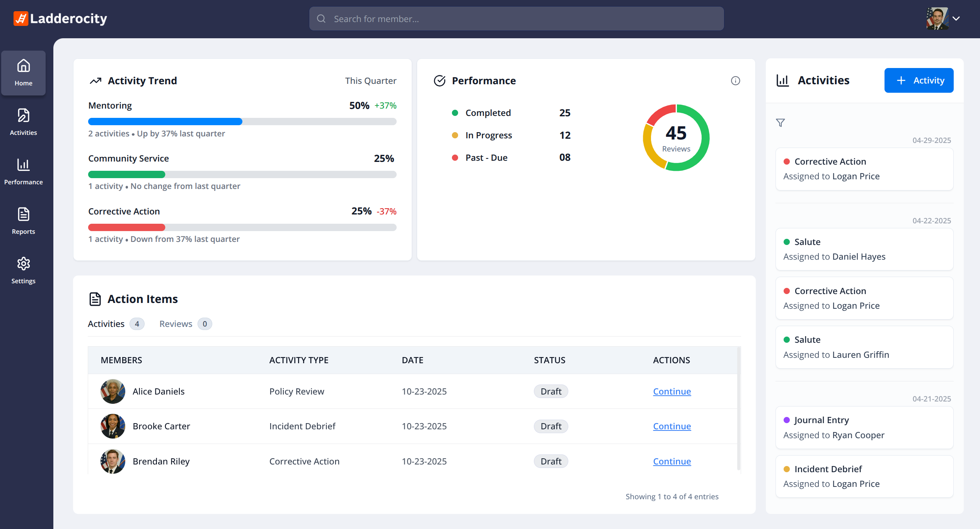Open This Quarter period selector
This screenshot has width=980, height=529.
[x=370, y=81]
